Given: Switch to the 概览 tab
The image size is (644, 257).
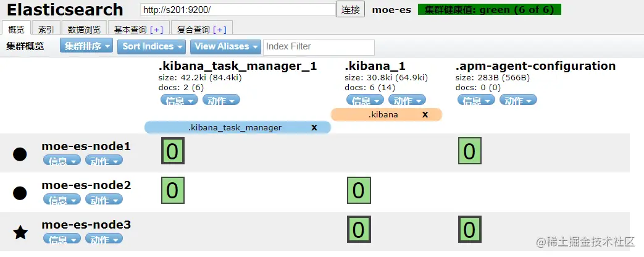Looking at the screenshot, I should pos(17,29).
